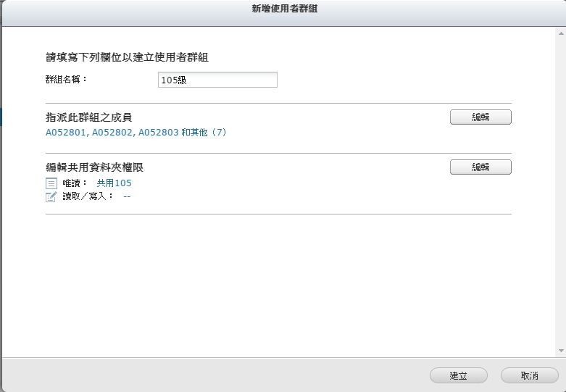566x392 pixels.
Task: Confirm with the 建立 button
Action: pyautogui.click(x=458, y=375)
